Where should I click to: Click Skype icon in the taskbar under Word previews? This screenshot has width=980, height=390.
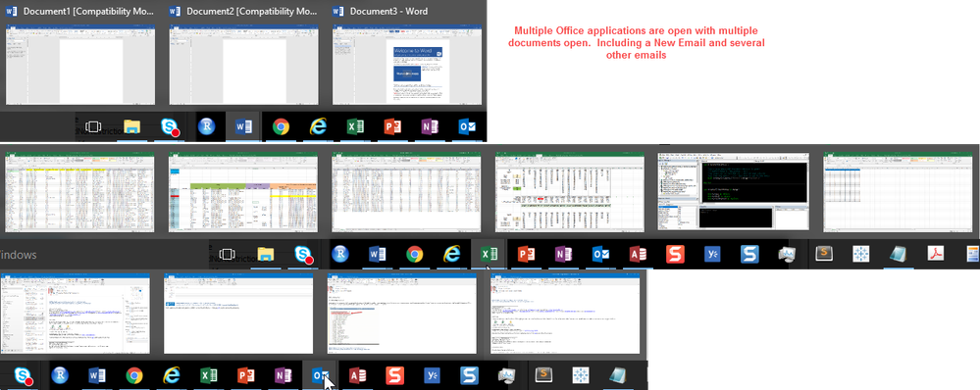coord(170,127)
